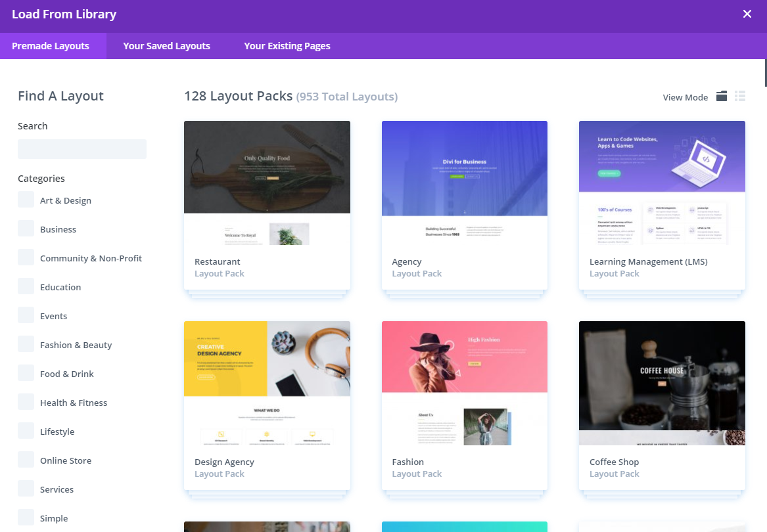Pick the Fashion layout pack thumbnail
767x532 pixels.
pos(464,384)
